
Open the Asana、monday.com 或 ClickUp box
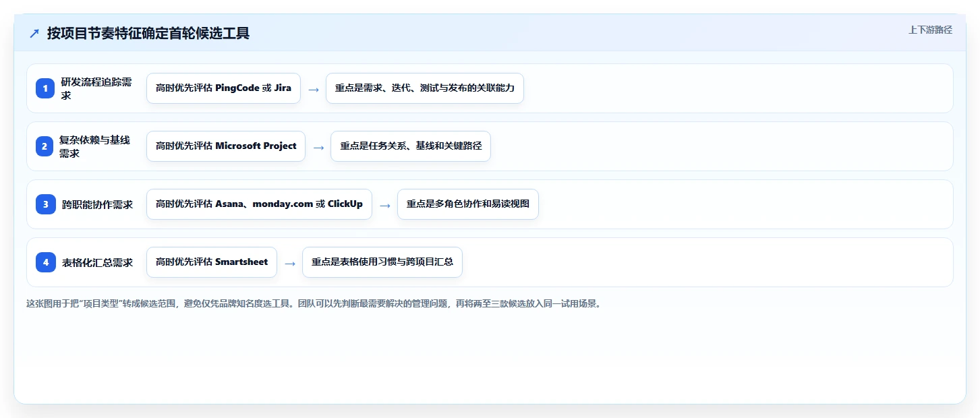[x=259, y=204]
